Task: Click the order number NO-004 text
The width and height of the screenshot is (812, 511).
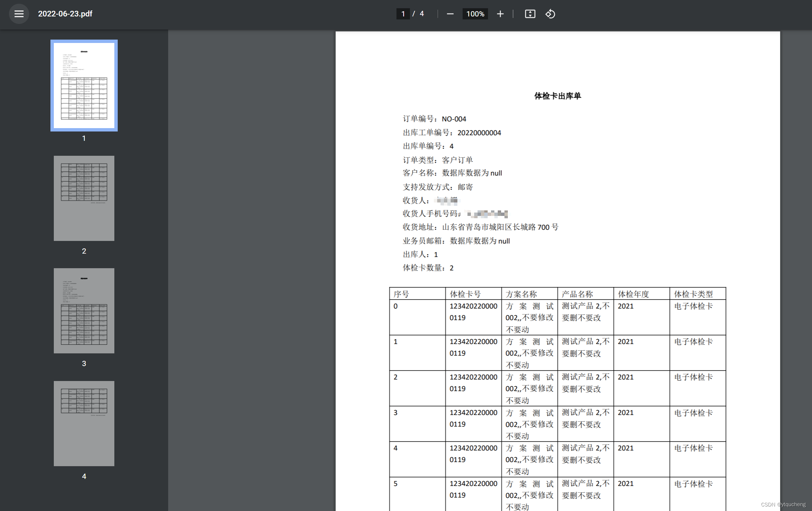Action: coord(454,119)
